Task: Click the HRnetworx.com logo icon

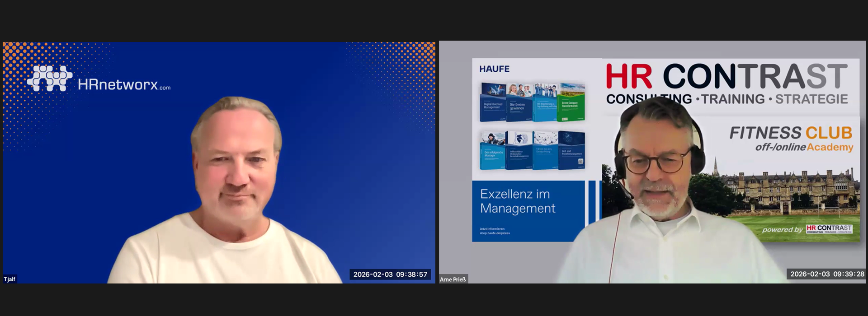Action: click(x=50, y=78)
